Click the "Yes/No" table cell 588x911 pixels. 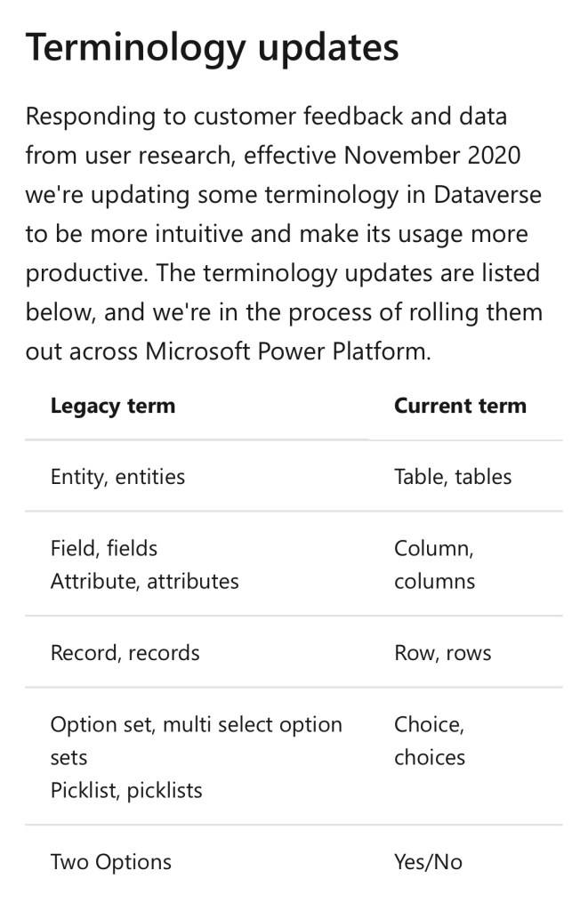428,861
